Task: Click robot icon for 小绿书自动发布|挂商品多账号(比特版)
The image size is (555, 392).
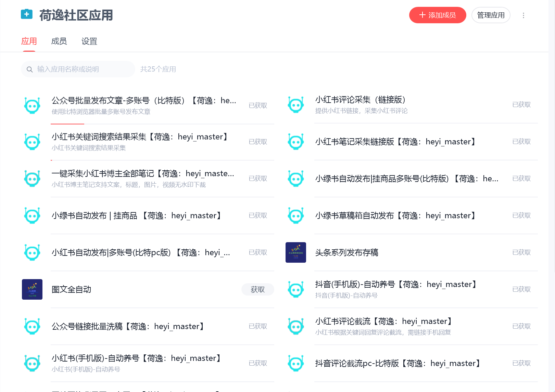Action: pyautogui.click(x=296, y=179)
